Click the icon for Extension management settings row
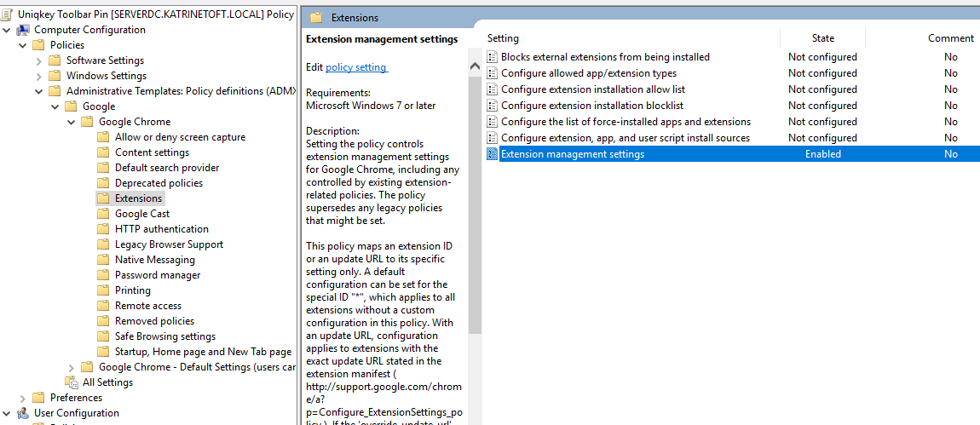 (x=493, y=154)
